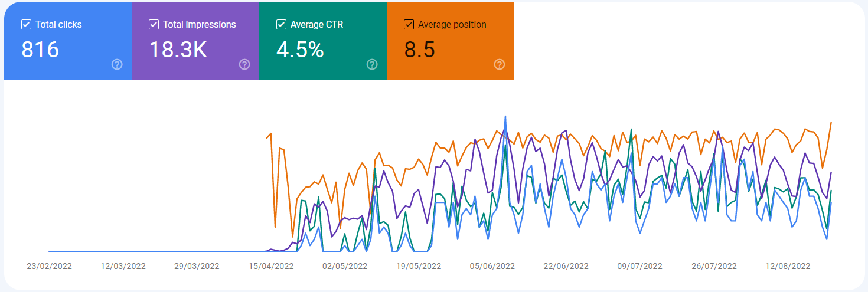The width and height of the screenshot is (868, 292).
Task: Open the Total impressions help icon
Action: [x=244, y=64]
